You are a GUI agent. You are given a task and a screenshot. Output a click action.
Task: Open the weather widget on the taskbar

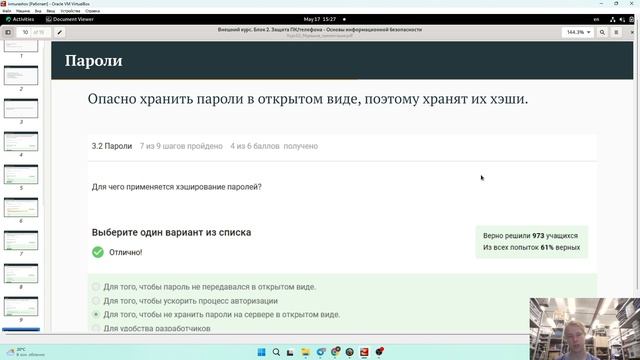click(x=26, y=352)
